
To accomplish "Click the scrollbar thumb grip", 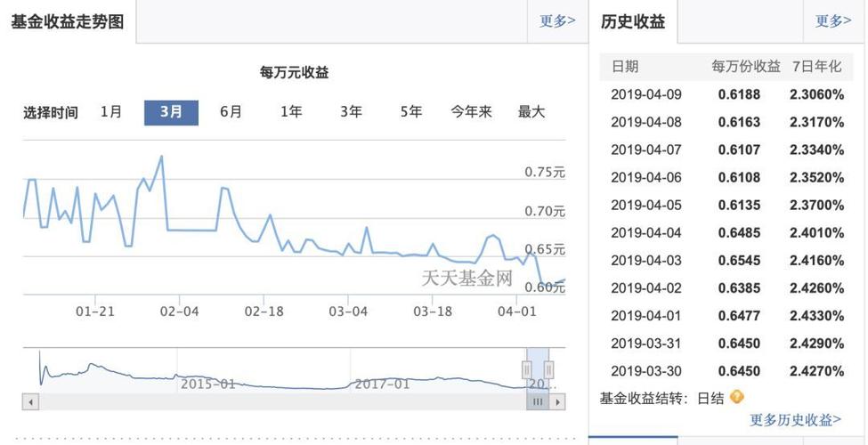I will point(538,402).
